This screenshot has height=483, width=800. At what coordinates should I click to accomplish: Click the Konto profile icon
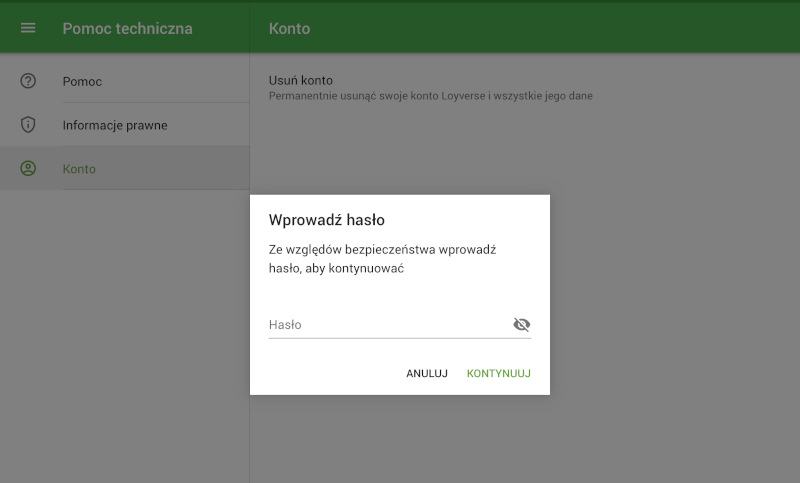(28, 168)
